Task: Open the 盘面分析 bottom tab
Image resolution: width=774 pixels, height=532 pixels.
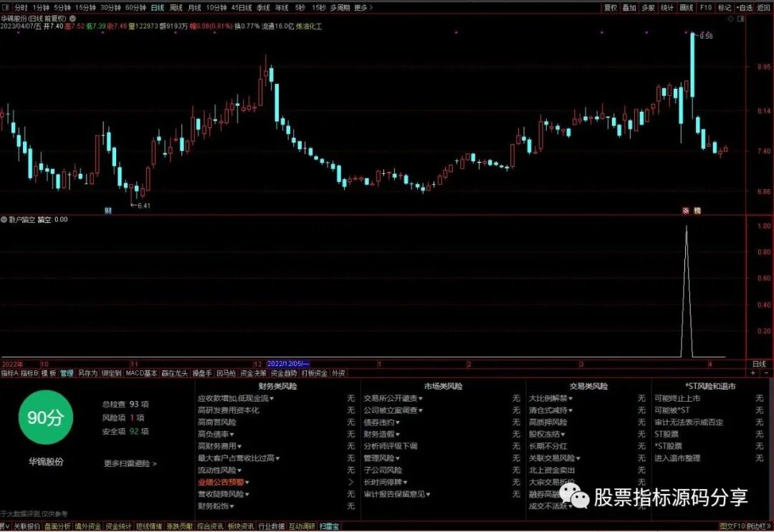Action: pos(57,526)
